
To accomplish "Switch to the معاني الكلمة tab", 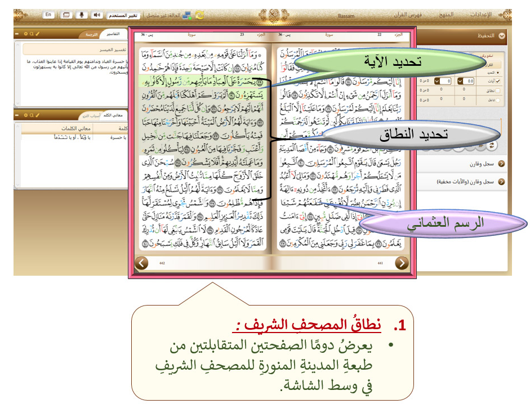I will tap(114, 115).
